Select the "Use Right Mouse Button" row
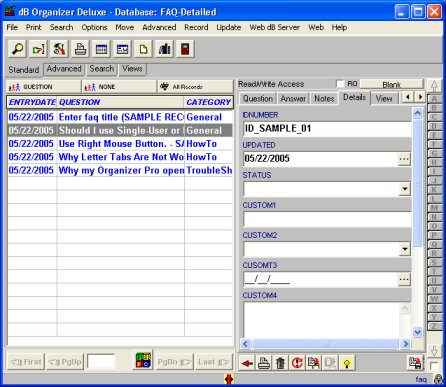This screenshot has height=387, width=446. 120,144
